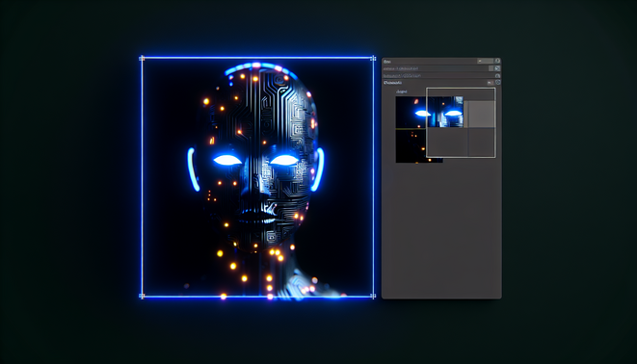Click the bottom-left corner handle of the selection frame
The height and width of the screenshot is (364, 637).
(142, 297)
